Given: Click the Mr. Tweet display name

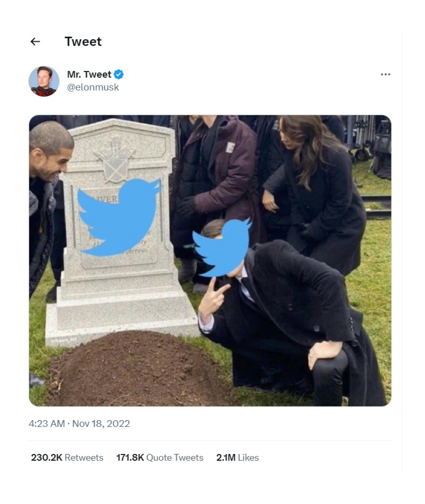Looking at the screenshot, I should [x=89, y=75].
